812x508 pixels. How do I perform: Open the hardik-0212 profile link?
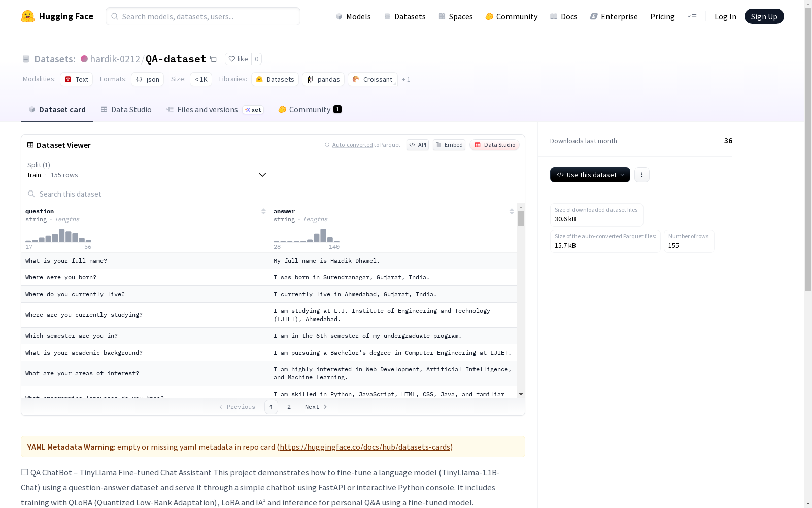coord(115,59)
